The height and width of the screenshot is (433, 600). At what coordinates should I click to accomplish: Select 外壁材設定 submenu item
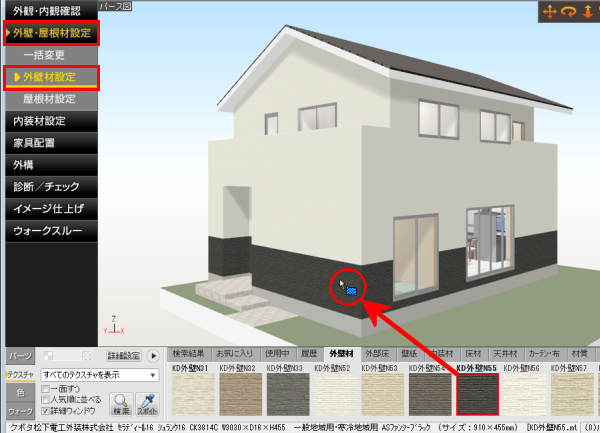pos(52,78)
